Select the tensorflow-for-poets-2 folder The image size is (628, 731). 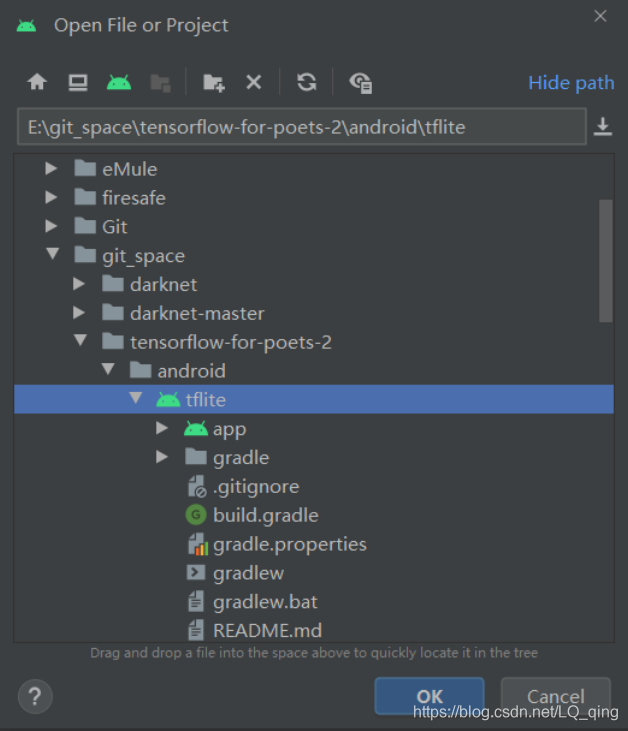click(x=314, y=342)
